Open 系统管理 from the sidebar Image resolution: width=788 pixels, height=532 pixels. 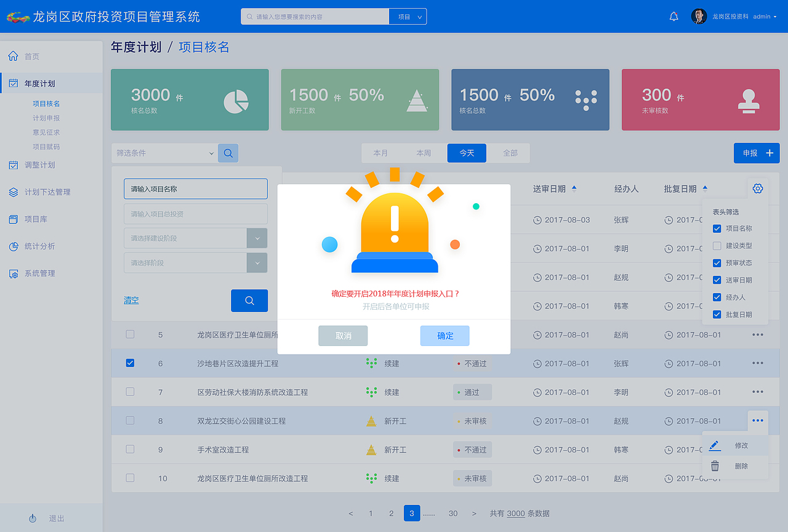pos(14,273)
